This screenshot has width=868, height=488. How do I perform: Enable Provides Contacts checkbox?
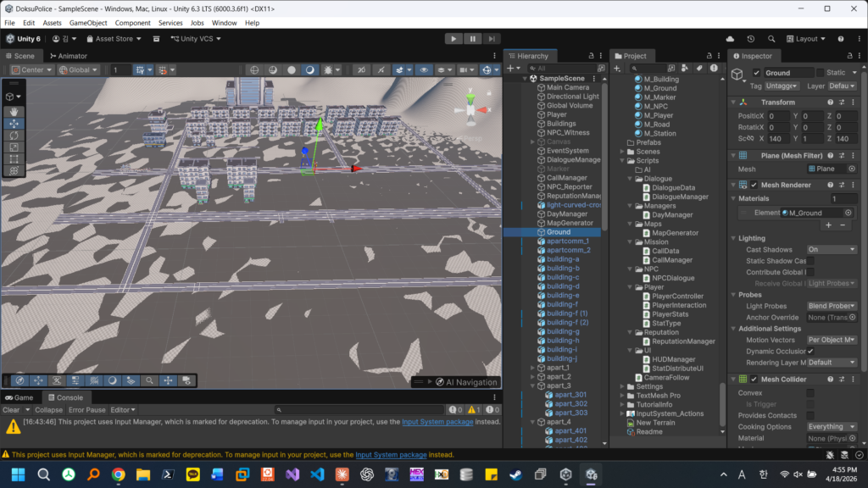[x=810, y=415]
